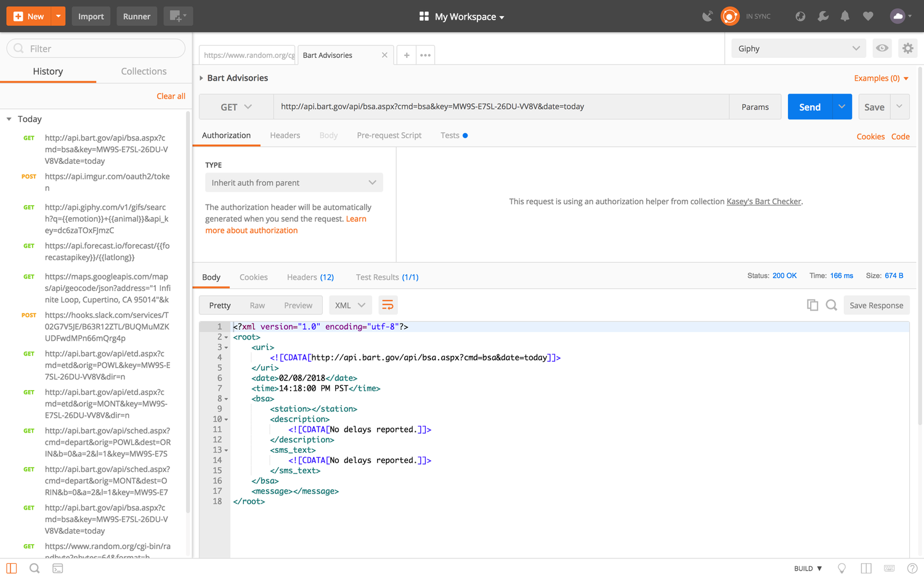Open settings via the wrench icon
This screenshot has height=578, width=924.
coord(824,16)
